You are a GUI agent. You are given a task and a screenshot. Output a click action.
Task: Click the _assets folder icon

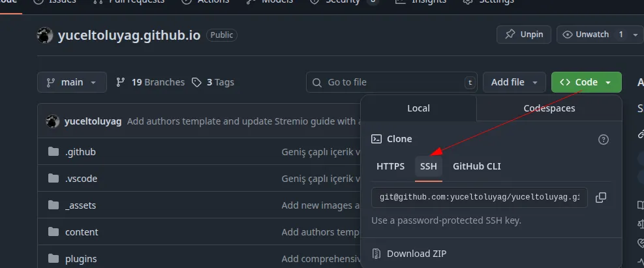[x=54, y=205]
